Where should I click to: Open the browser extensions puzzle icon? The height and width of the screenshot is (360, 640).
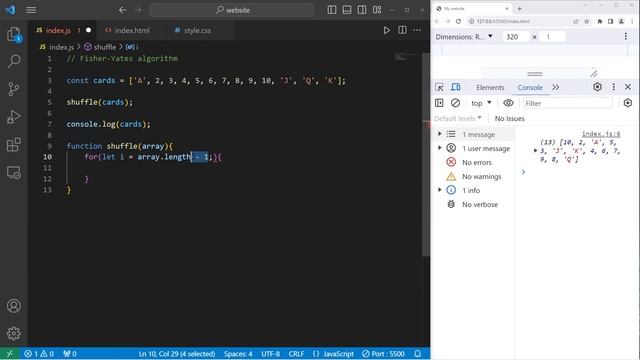[600, 21]
